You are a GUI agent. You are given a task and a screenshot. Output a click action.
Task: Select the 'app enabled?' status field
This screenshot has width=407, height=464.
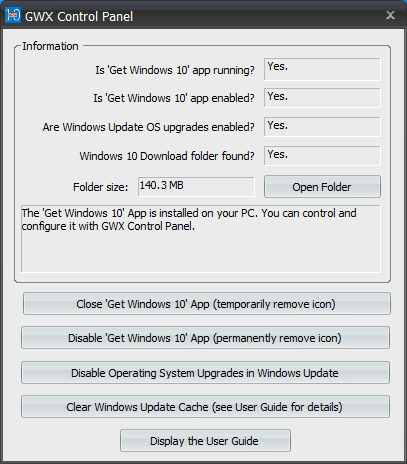[322, 98]
